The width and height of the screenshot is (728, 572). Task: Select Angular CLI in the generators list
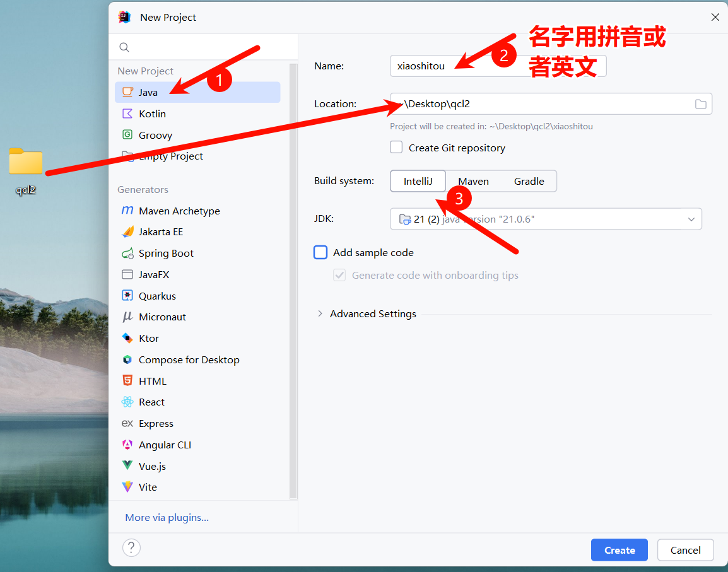(197, 445)
